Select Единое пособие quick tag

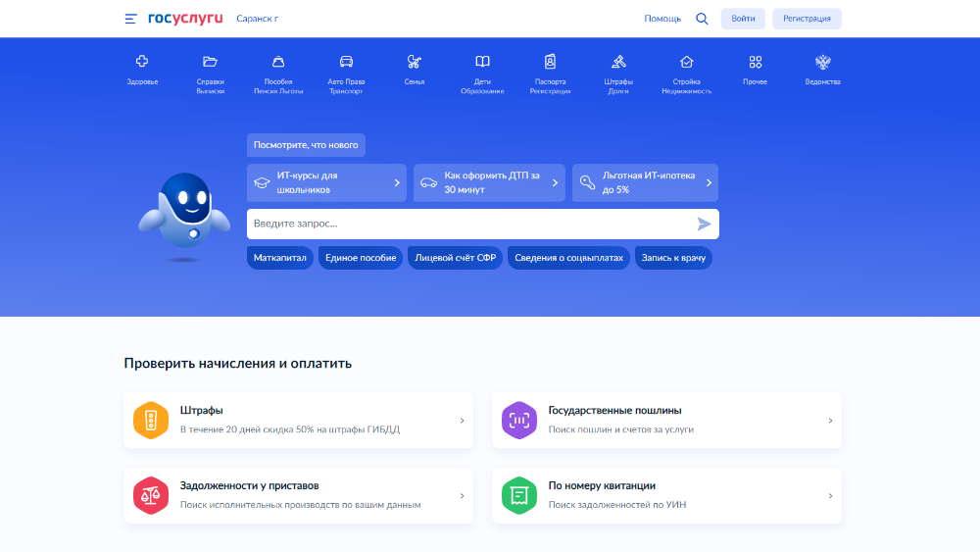click(361, 258)
